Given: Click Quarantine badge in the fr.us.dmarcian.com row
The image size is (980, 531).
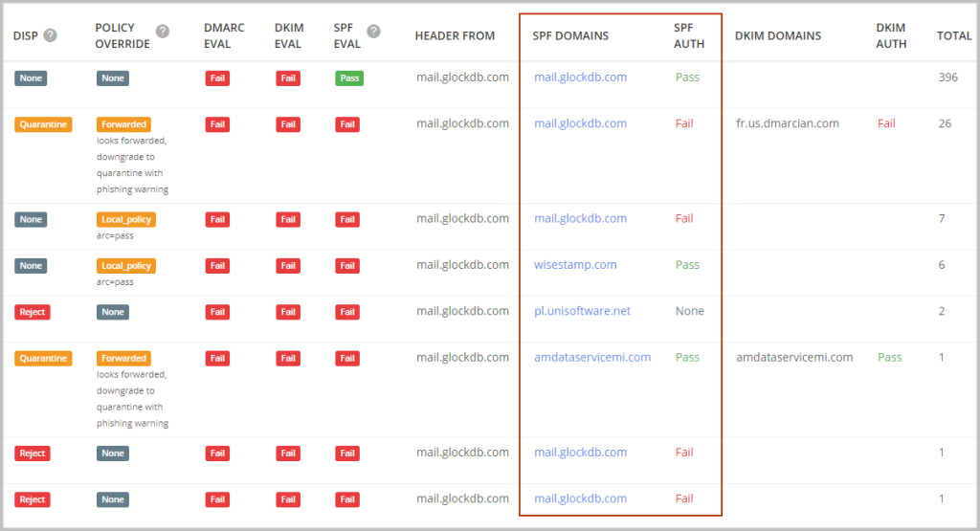Looking at the screenshot, I should tap(43, 124).
